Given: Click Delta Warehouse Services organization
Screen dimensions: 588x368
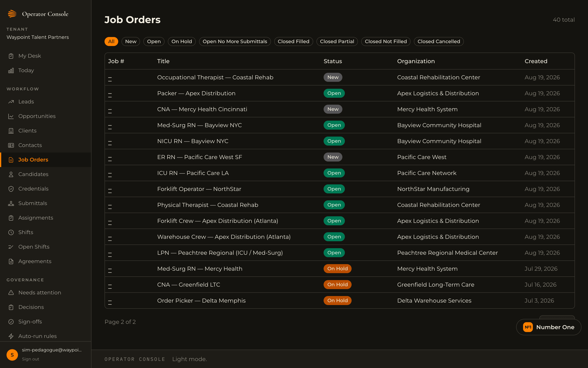Looking at the screenshot, I should point(434,301).
